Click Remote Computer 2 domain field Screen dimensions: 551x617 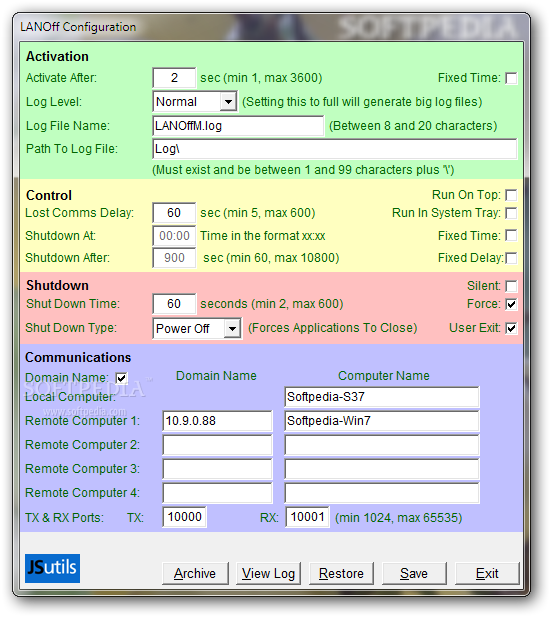(217, 445)
